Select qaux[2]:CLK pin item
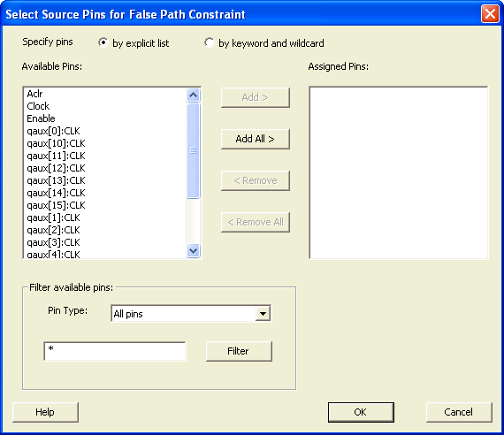504x435 pixels. 53,230
